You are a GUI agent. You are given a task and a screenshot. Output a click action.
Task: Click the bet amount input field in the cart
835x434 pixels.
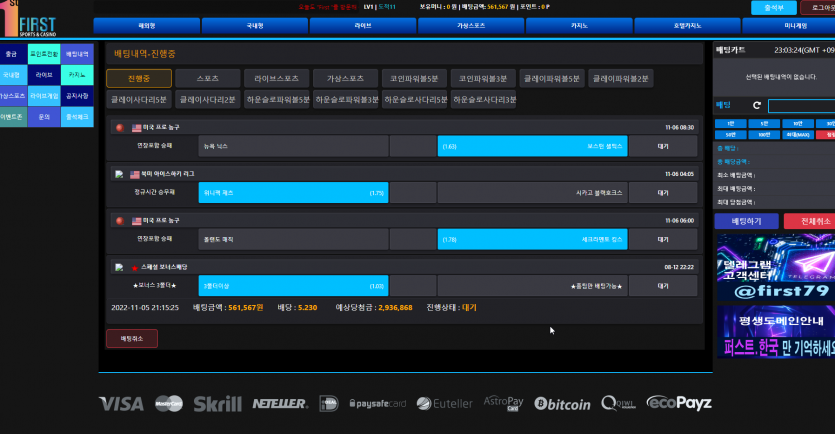click(801, 105)
